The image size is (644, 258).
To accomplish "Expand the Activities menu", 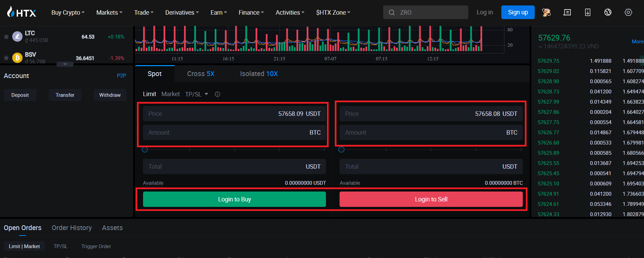I will [x=290, y=13].
